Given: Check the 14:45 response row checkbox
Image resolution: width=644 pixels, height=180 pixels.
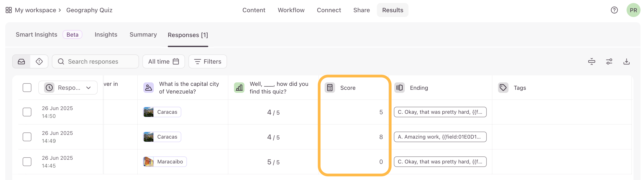Looking at the screenshot, I should tap(27, 162).
